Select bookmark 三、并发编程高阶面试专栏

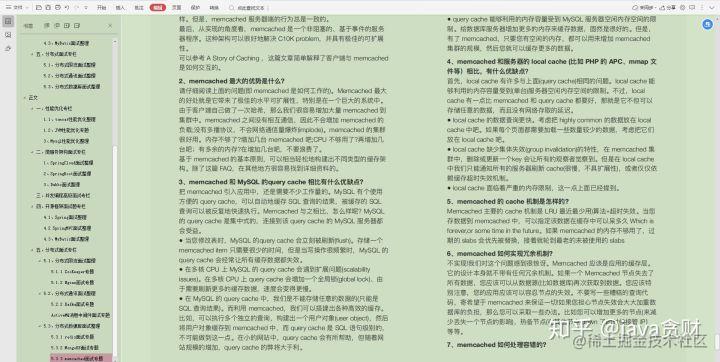63,195
